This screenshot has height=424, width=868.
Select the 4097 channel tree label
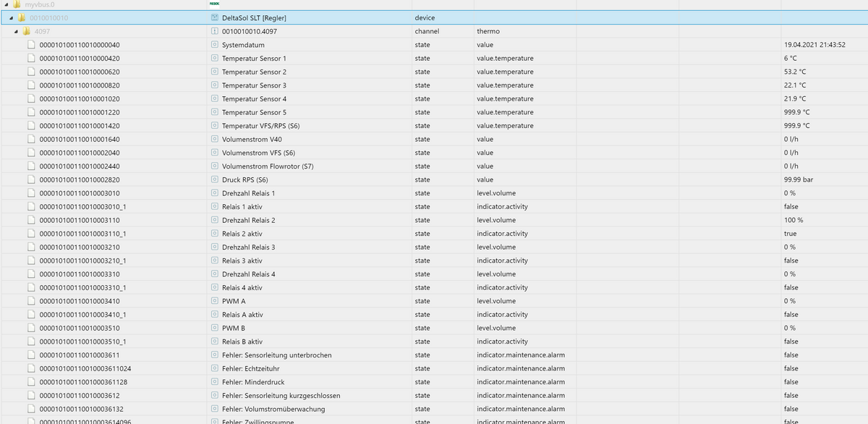coord(42,31)
